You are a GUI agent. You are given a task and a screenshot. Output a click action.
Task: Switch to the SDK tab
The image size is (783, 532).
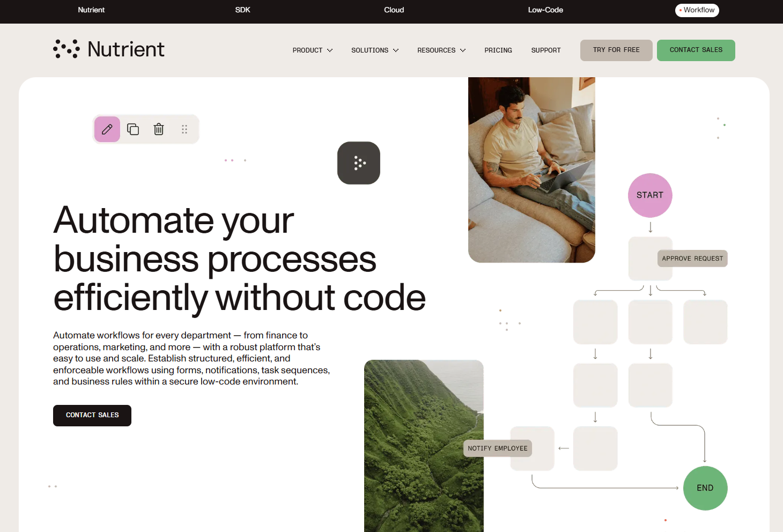pyautogui.click(x=242, y=10)
